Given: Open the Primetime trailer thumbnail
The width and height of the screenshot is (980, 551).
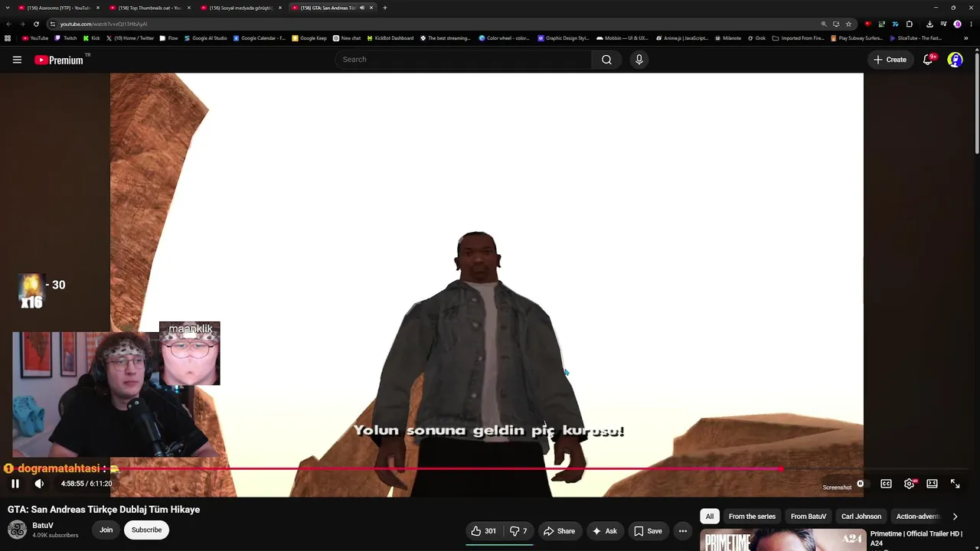Looking at the screenshot, I should point(782,540).
